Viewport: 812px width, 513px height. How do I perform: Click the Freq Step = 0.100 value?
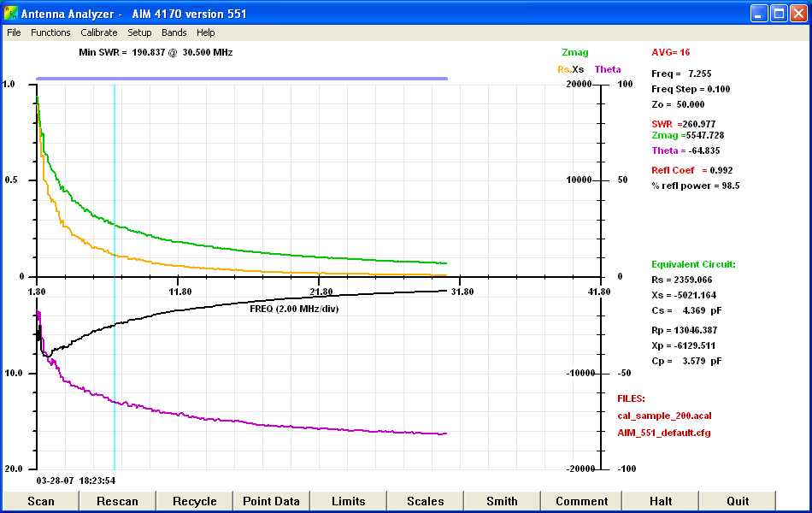691,89
